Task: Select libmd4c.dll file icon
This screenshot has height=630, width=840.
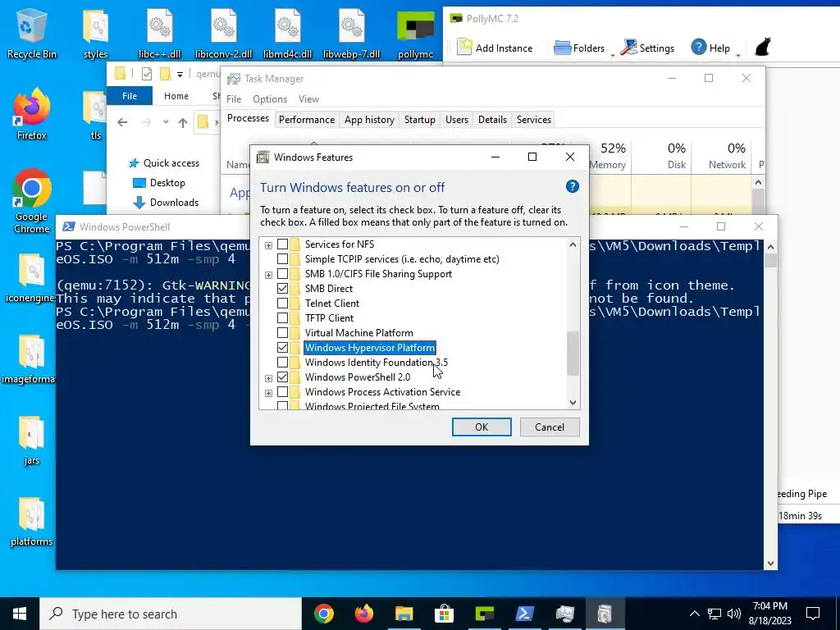Action: 288,33
